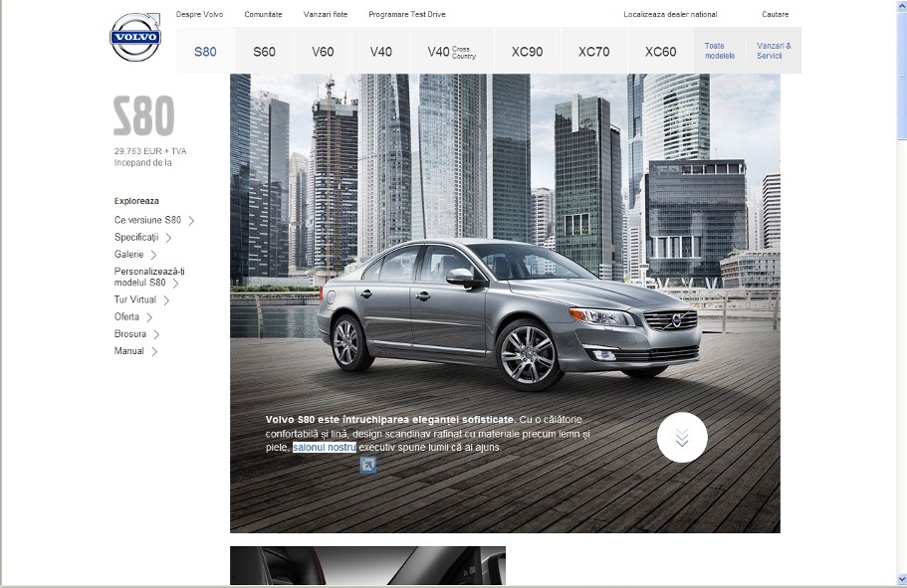The image size is (907, 588).
Task: Select the XC70 model tab
Action: pyautogui.click(x=594, y=52)
